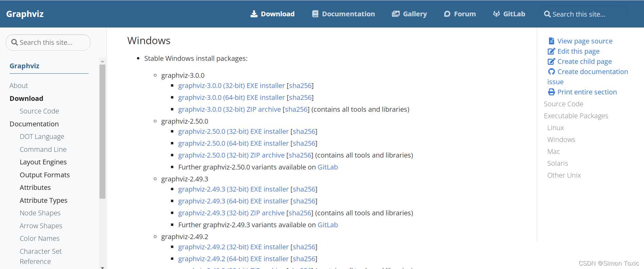Download graphviz-2.49.3 (32-bit) EXE installer

coord(233,189)
